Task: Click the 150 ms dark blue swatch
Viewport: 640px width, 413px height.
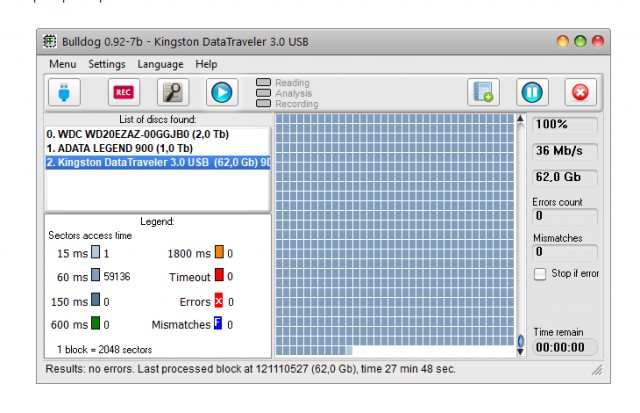Action: [95, 300]
